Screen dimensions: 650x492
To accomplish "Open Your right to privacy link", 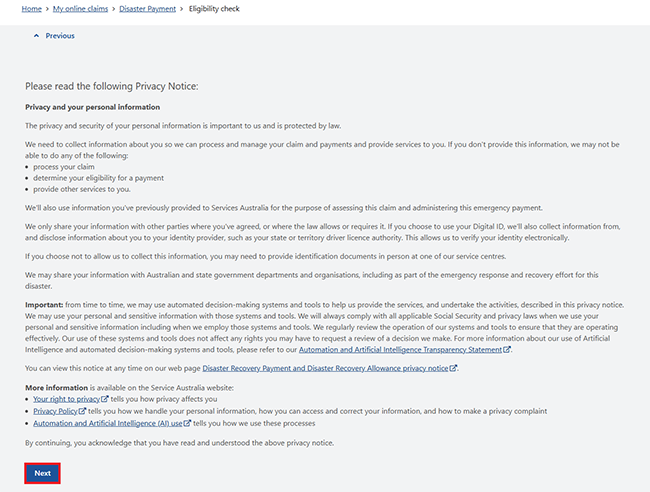I will click(67, 399).
